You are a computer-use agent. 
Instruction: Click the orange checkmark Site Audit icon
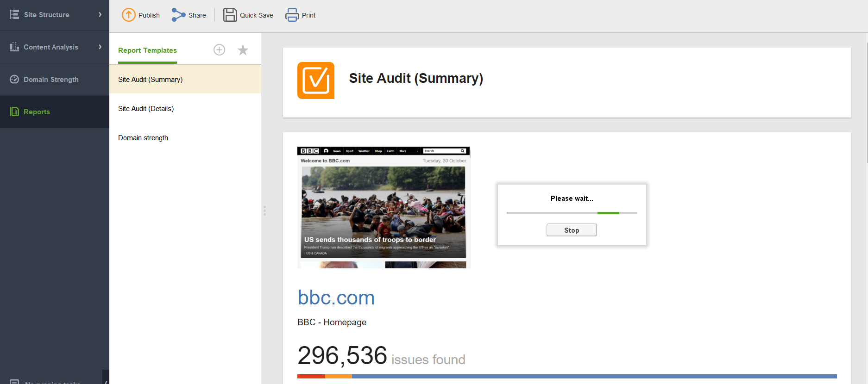coord(315,81)
